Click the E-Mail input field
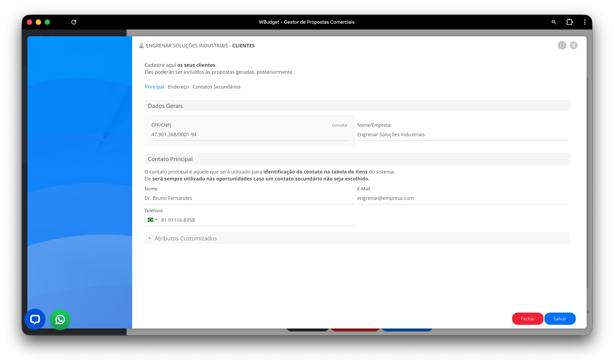614x364 pixels. click(x=461, y=198)
